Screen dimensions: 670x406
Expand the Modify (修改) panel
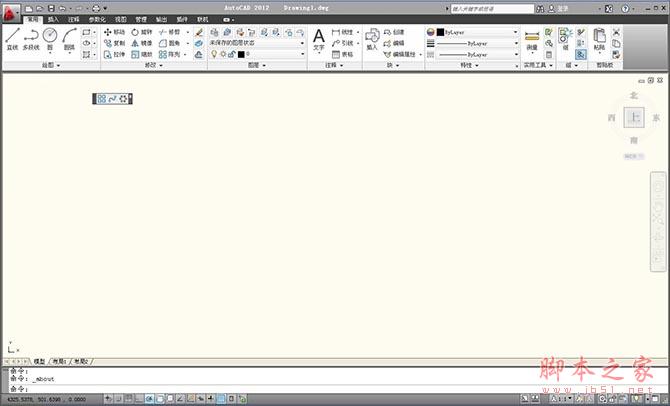tap(154, 65)
